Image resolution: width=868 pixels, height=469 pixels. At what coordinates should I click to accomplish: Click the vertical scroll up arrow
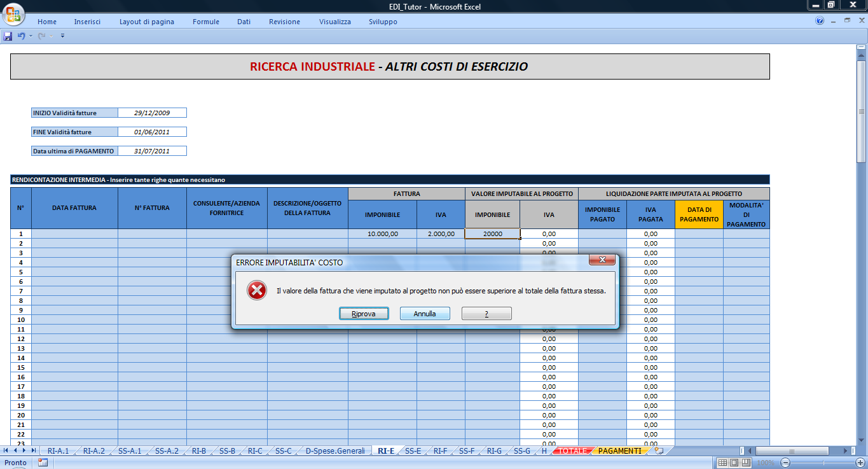[x=862, y=56]
